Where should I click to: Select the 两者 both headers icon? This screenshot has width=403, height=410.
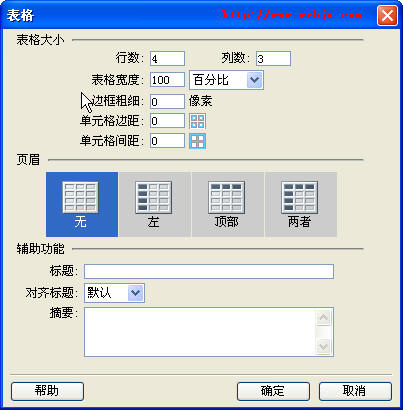pyautogui.click(x=301, y=204)
